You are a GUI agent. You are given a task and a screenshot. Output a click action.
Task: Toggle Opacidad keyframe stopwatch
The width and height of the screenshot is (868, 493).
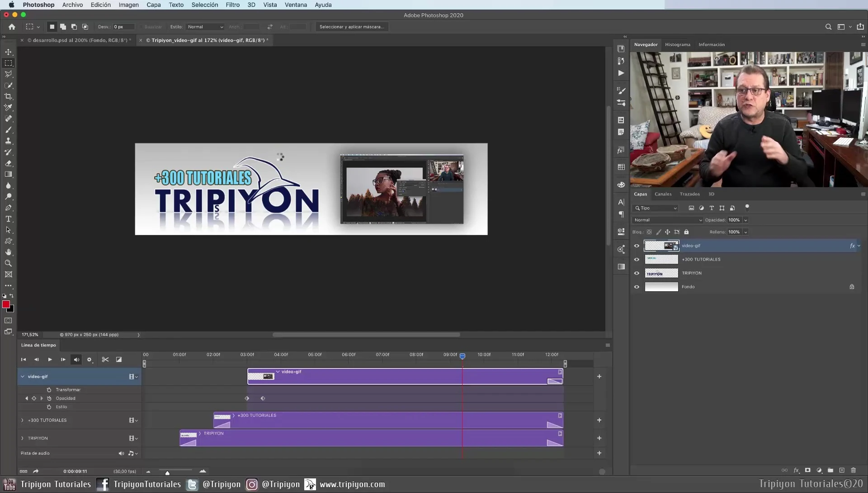49,398
